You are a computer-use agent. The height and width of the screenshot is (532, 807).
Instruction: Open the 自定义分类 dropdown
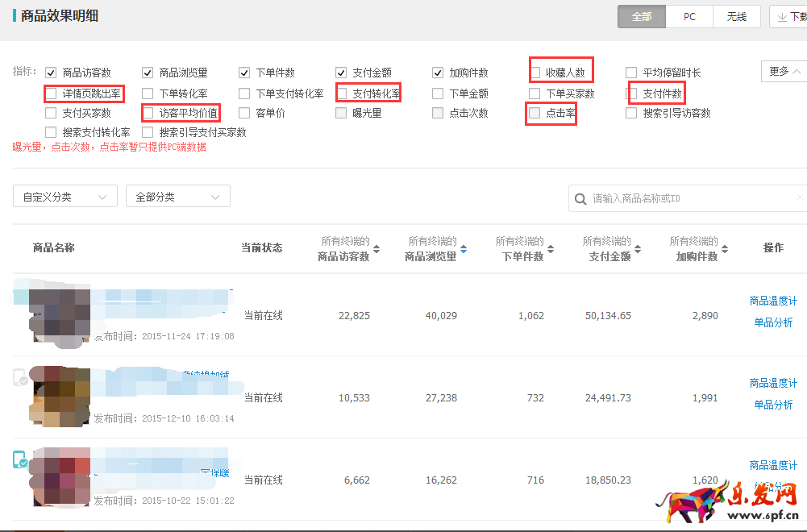(x=65, y=197)
